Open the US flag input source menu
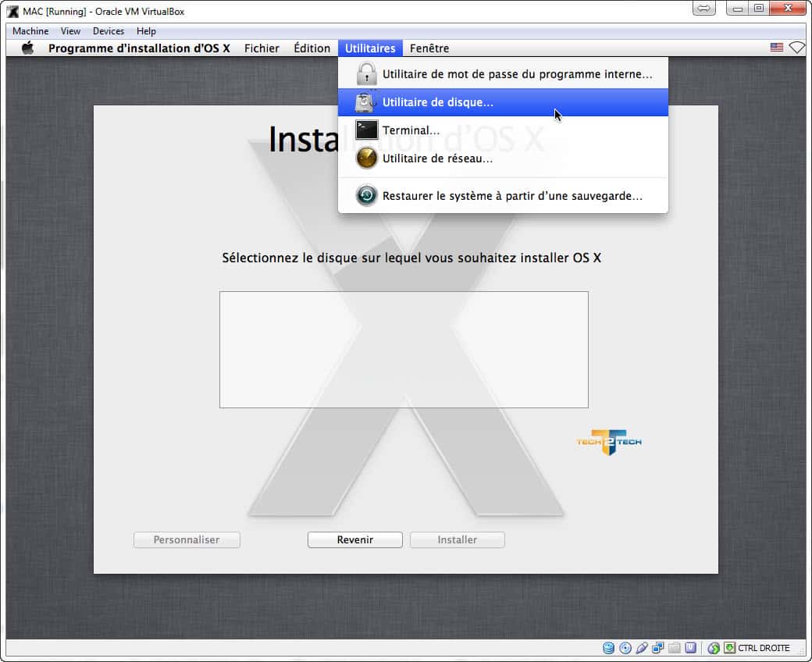Viewport: 812px width, 662px height. pos(777,48)
